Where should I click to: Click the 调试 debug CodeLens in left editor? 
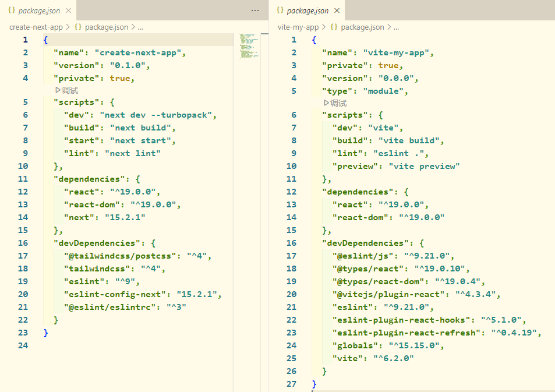pos(66,90)
